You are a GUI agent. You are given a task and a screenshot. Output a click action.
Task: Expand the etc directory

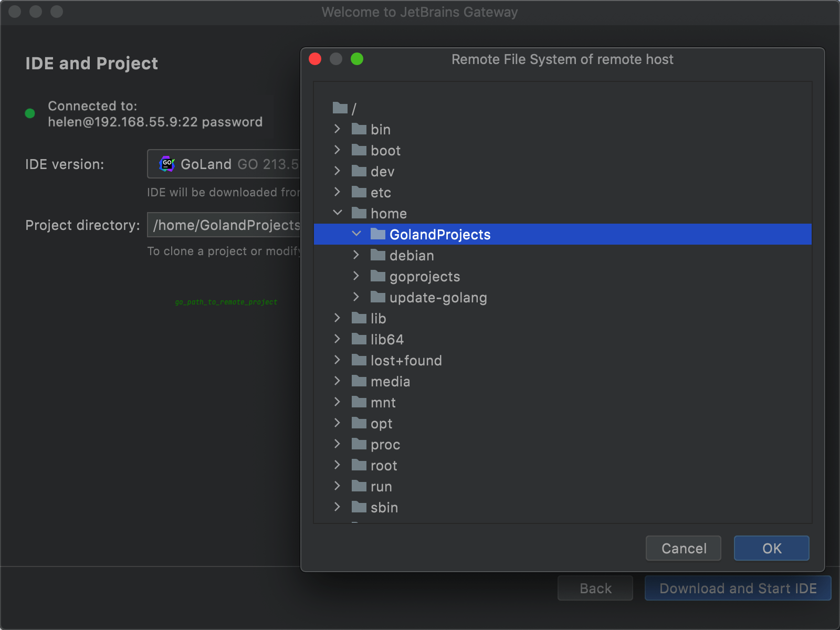(x=337, y=192)
